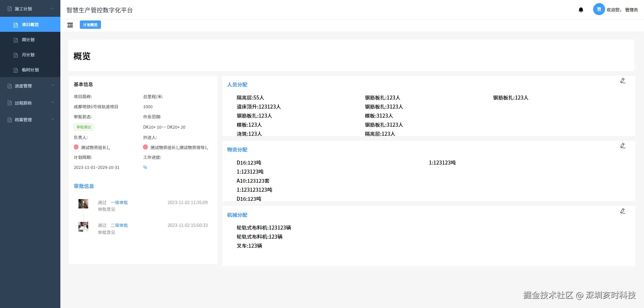This screenshot has height=308, width=644.
Task: Click the 隔离层:123人 entry
Action: point(380,133)
